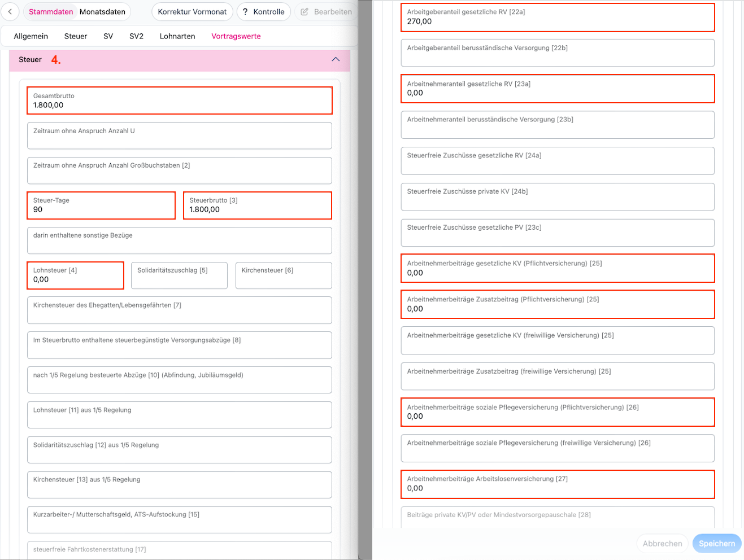Click the Solidaritätszuschlag [5] field
The image size is (744, 560).
179,275
